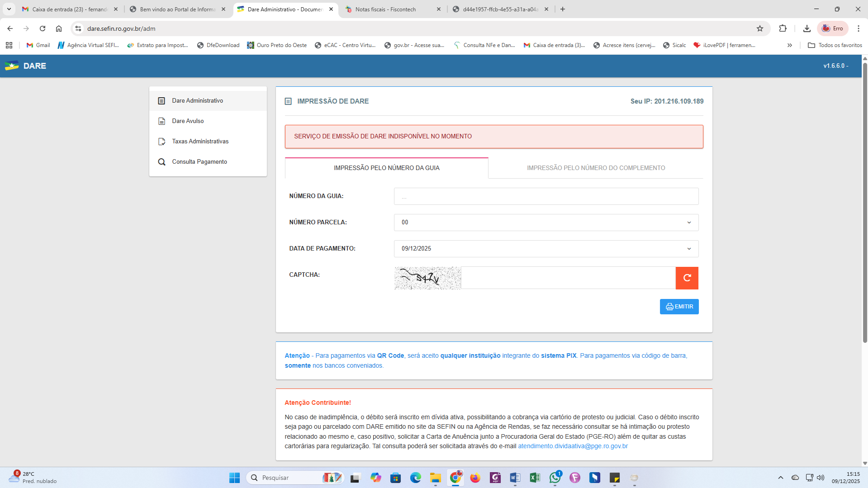Select Impressão pelo Número da Guia tab
Image resolution: width=868 pixels, height=488 pixels.
386,168
